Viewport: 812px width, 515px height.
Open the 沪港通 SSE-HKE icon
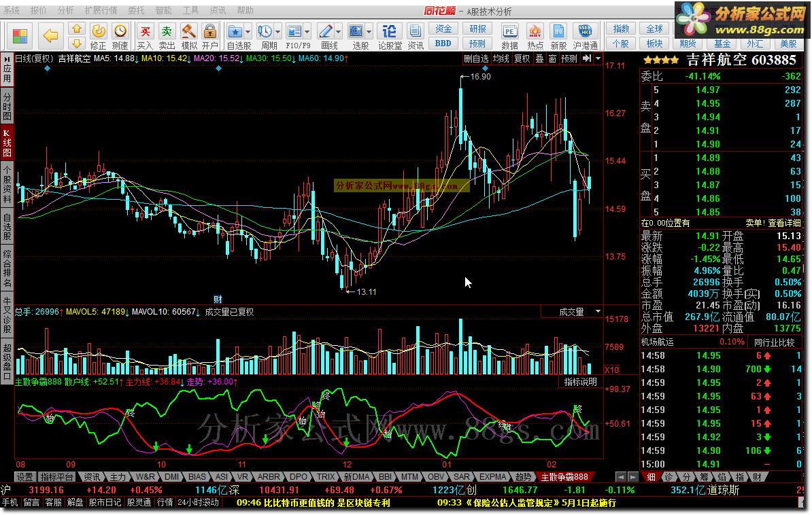point(585,37)
